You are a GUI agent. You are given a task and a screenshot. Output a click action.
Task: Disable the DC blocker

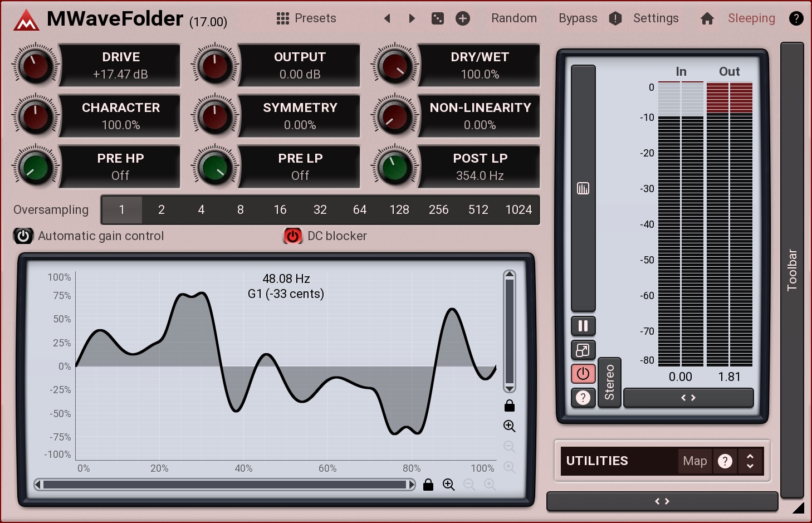pyautogui.click(x=293, y=236)
